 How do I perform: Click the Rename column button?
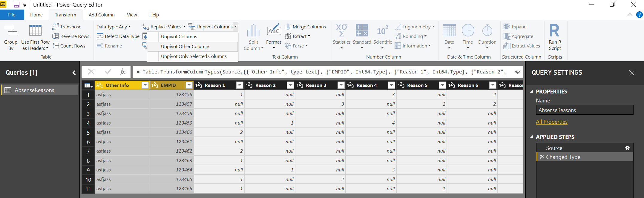(x=109, y=46)
